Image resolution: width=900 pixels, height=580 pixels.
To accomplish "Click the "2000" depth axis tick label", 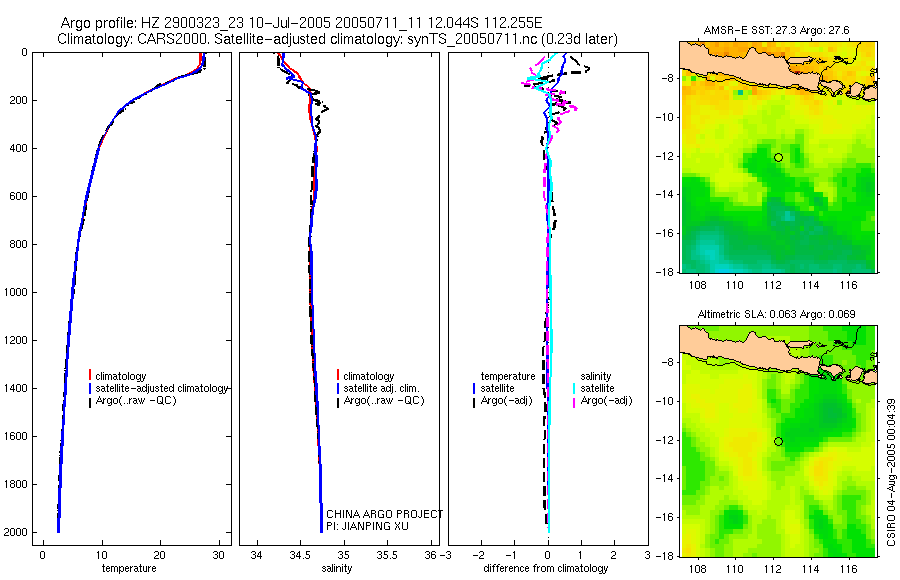I will pos(15,532).
